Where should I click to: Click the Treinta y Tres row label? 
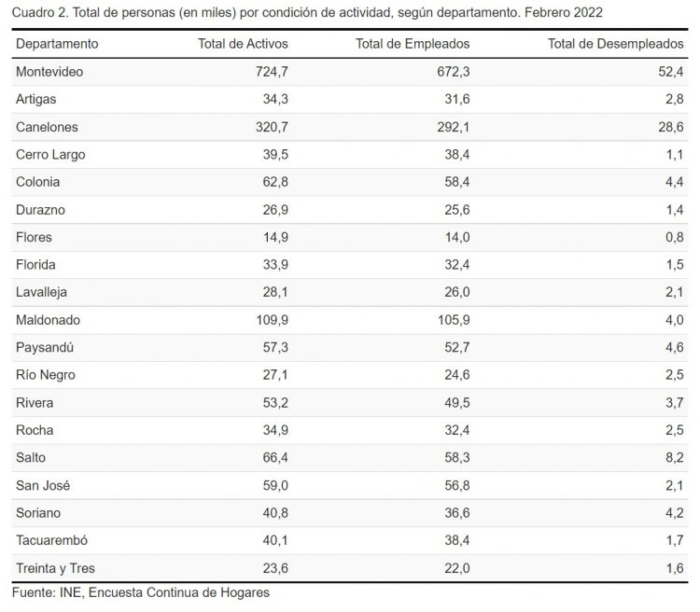click(x=55, y=568)
